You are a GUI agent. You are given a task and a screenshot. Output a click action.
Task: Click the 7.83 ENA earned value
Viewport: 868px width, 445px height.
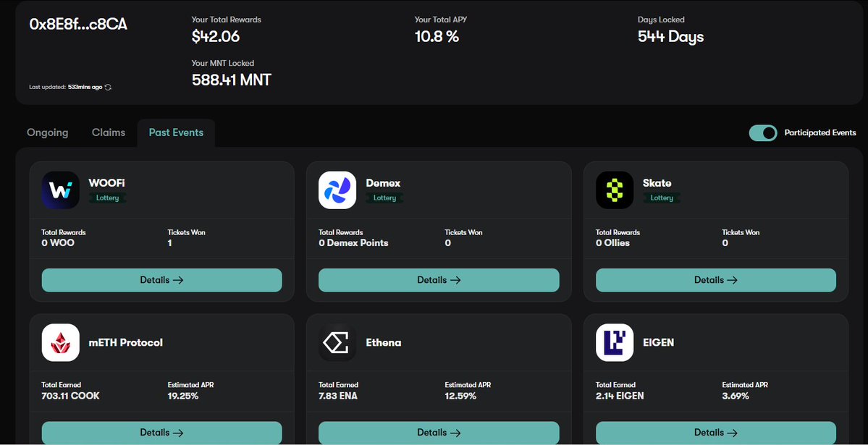[x=337, y=396]
